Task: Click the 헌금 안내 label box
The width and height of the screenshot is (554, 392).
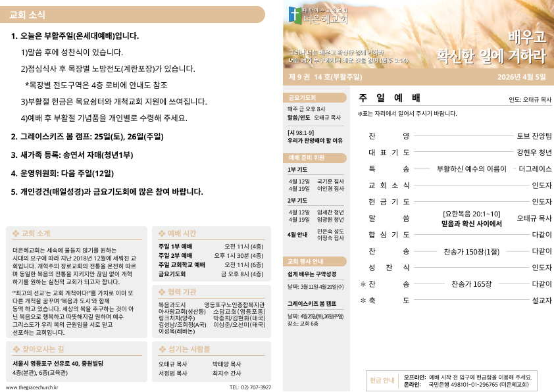Action: pos(382,380)
